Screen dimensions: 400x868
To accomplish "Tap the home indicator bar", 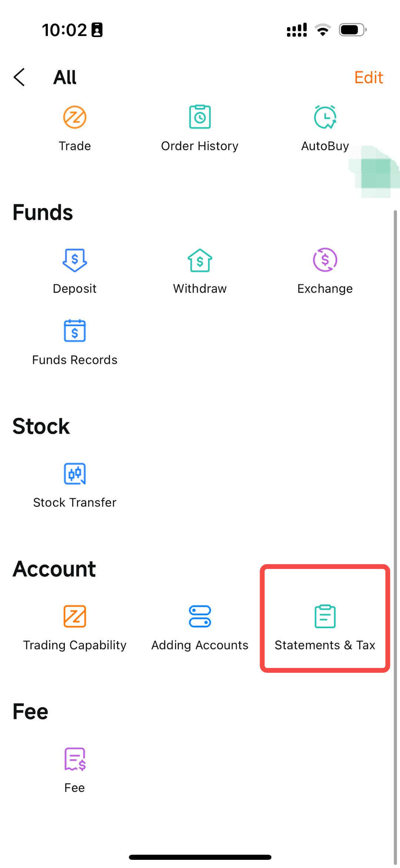I will point(200,857).
